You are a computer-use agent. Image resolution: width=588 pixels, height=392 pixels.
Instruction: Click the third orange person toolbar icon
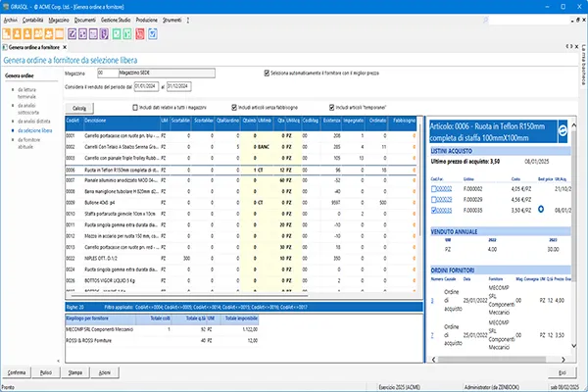coord(27,33)
